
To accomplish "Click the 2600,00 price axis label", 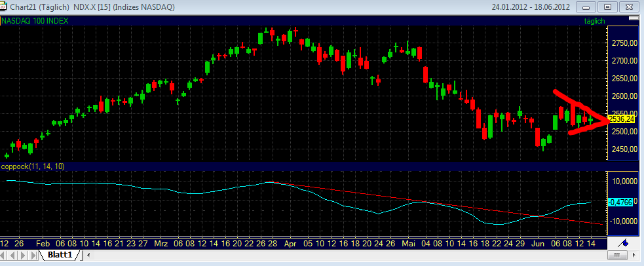I will coord(624,96).
